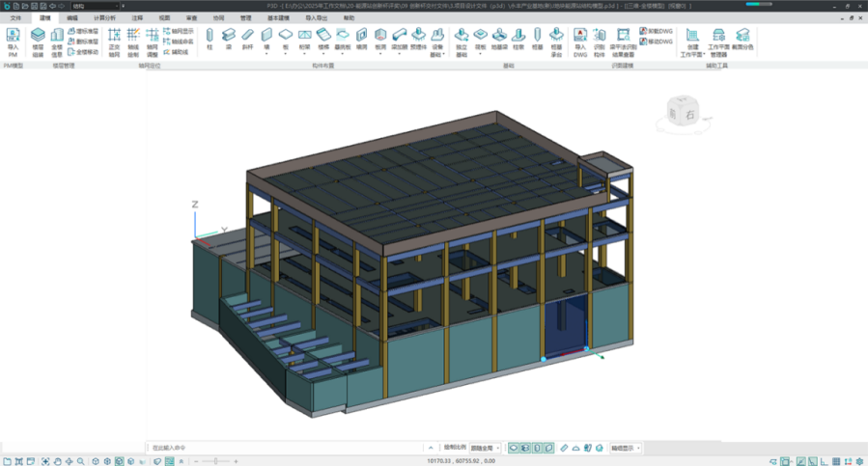Click the 卸载DWG button
This screenshot has height=466, width=868.
657,31
